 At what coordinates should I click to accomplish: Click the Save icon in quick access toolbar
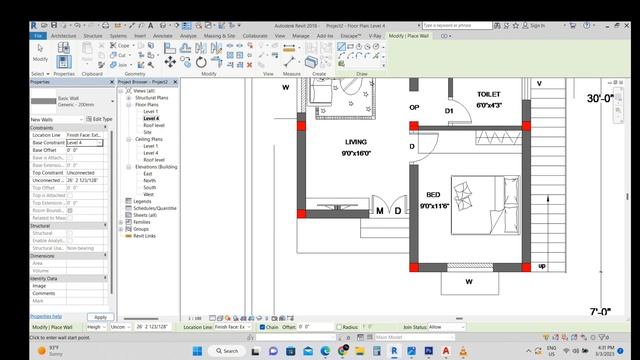(x=53, y=26)
